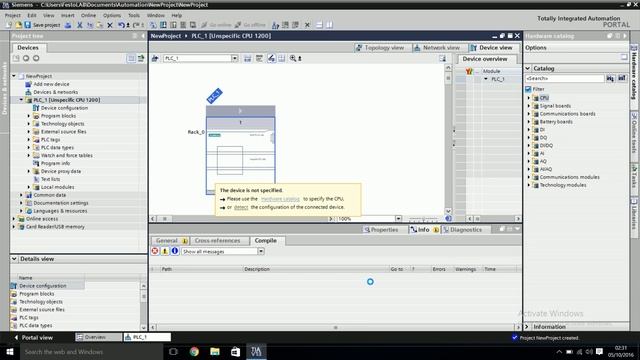The width and height of the screenshot is (640, 360).
Task: Open the 100% zoom level dropdown
Action: tap(398, 219)
